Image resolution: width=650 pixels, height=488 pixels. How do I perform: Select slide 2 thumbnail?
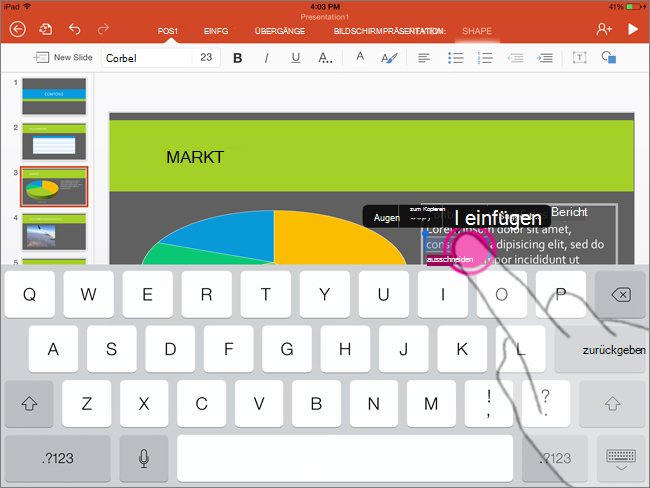[54, 141]
